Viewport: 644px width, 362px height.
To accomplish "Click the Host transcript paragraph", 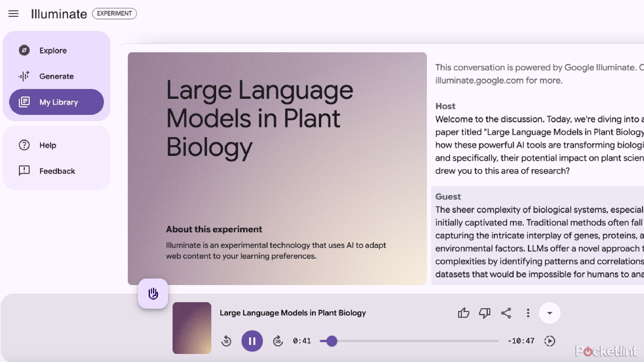I will pyautogui.click(x=540, y=145).
